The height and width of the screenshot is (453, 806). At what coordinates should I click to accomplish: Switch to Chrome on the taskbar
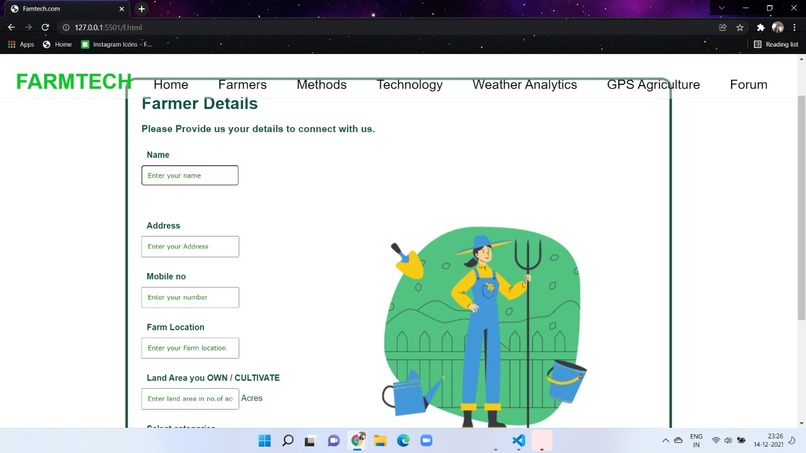[x=357, y=440]
